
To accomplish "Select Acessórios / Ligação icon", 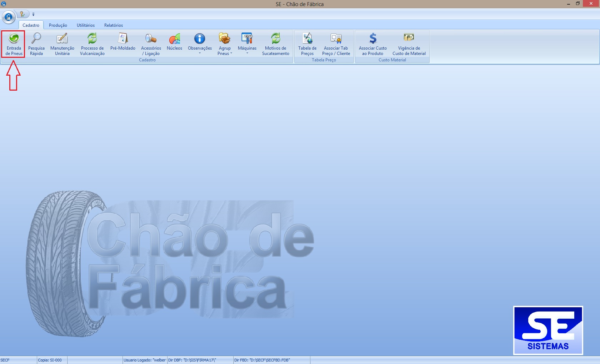I will [151, 44].
